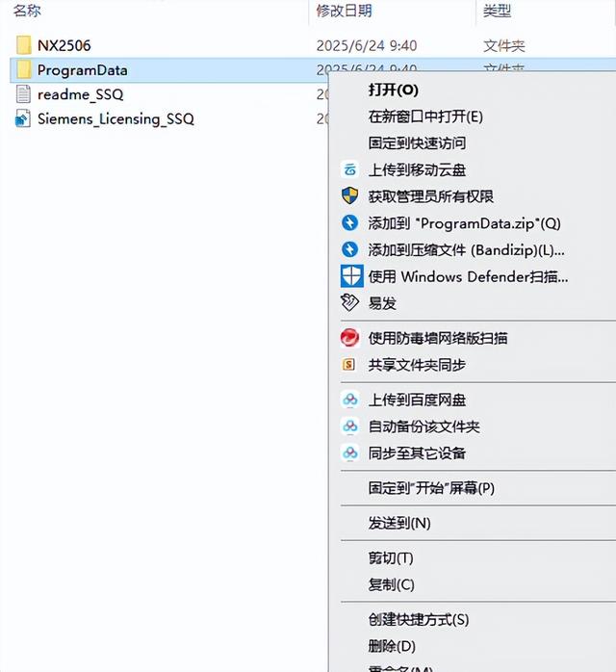This screenshot has width=616, height=672.
Task: Click the 移动云盘 cloud upload icon
Action: (x=350, y=169)
